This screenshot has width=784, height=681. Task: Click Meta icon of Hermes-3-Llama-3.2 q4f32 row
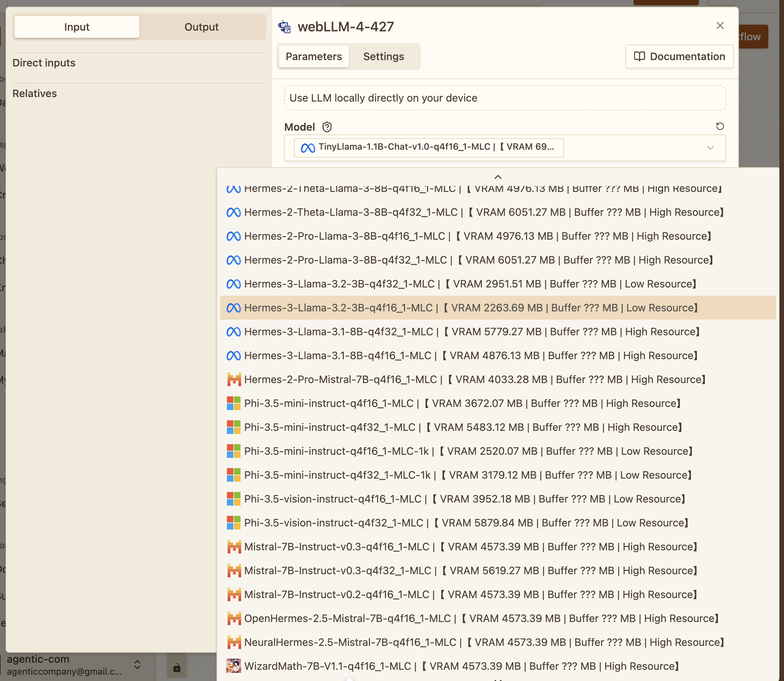point(233,284)
